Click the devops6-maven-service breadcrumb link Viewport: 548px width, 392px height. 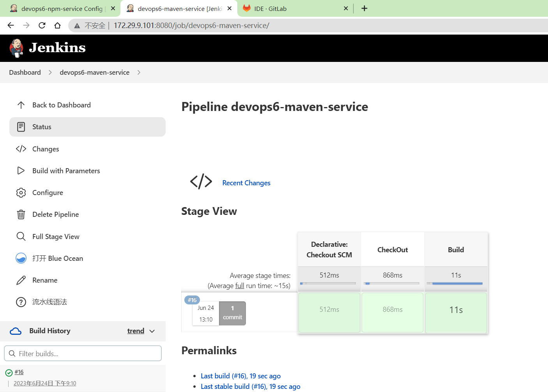click(x=95, y=72)
